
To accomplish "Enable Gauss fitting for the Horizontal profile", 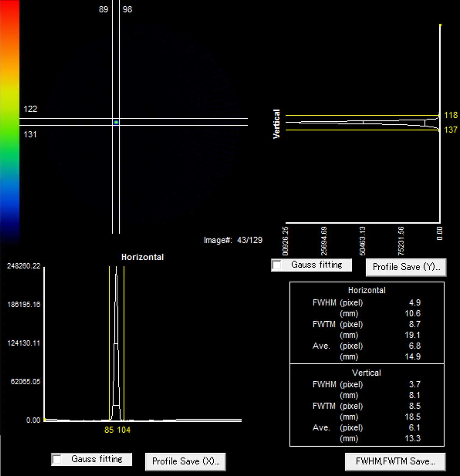I will 57,459.
